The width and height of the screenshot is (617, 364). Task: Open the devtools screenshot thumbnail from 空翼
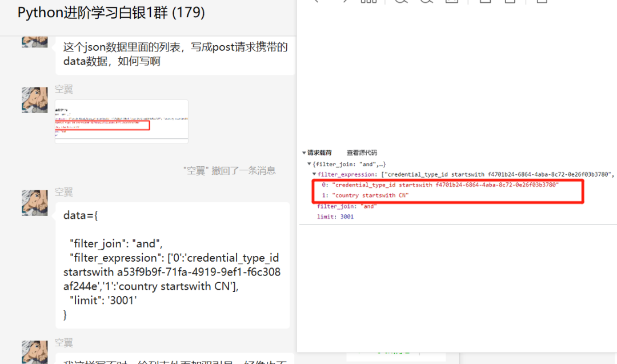coord(122,121)
